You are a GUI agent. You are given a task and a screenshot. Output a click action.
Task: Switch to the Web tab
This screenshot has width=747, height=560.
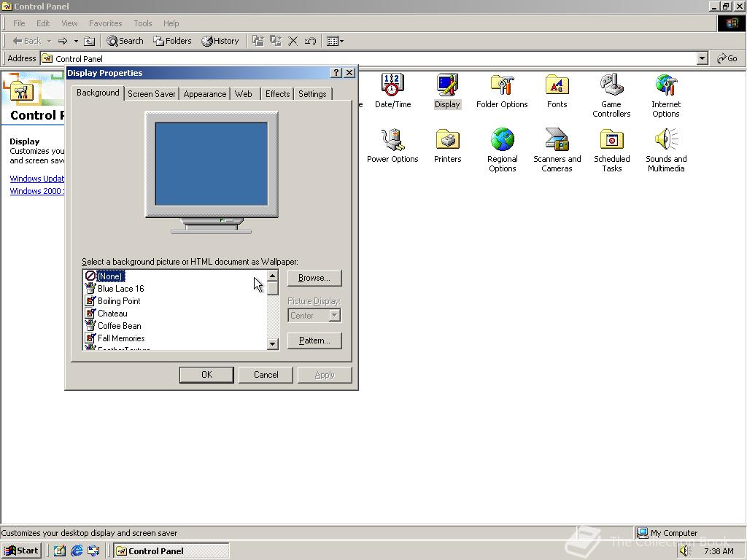[244, 94]
